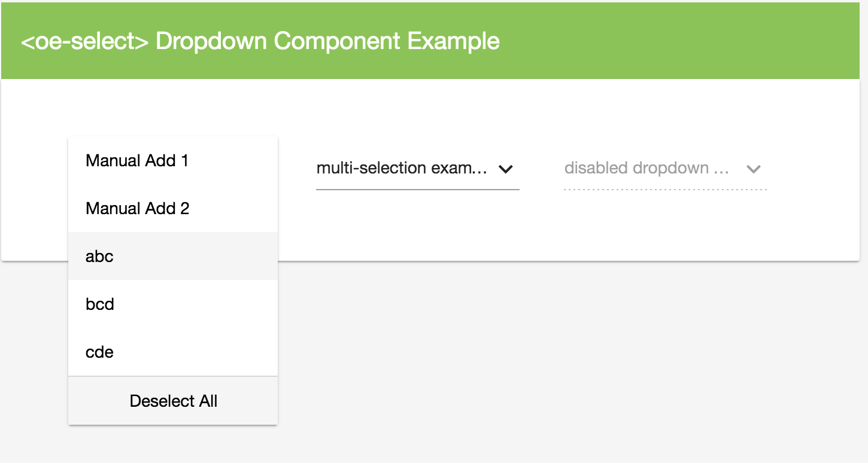Click the word 'Example' in the header title
Screen dimensions: 868x463
453,41
